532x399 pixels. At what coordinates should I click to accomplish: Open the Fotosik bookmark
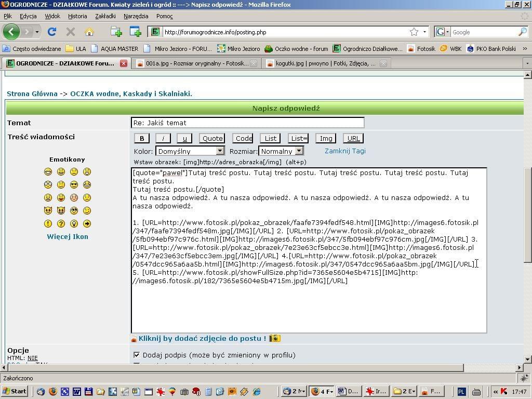click(421, 48)
